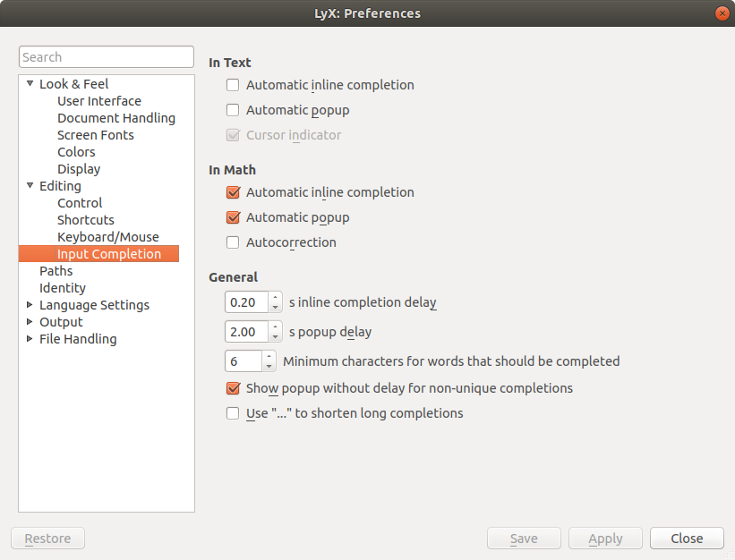735x560 pixels.
Task: Open the Screen Fonts preferences page
Action: (95, 135)
